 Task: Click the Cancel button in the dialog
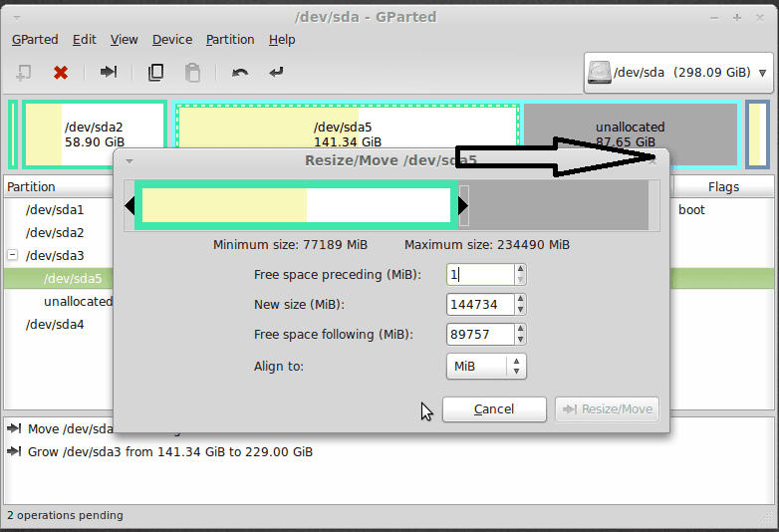[494, 409]
